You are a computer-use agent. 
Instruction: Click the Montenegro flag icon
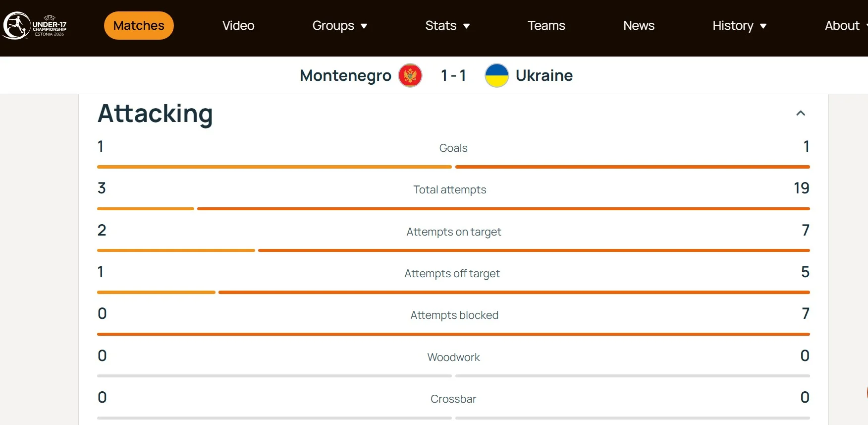coord(410,75)
